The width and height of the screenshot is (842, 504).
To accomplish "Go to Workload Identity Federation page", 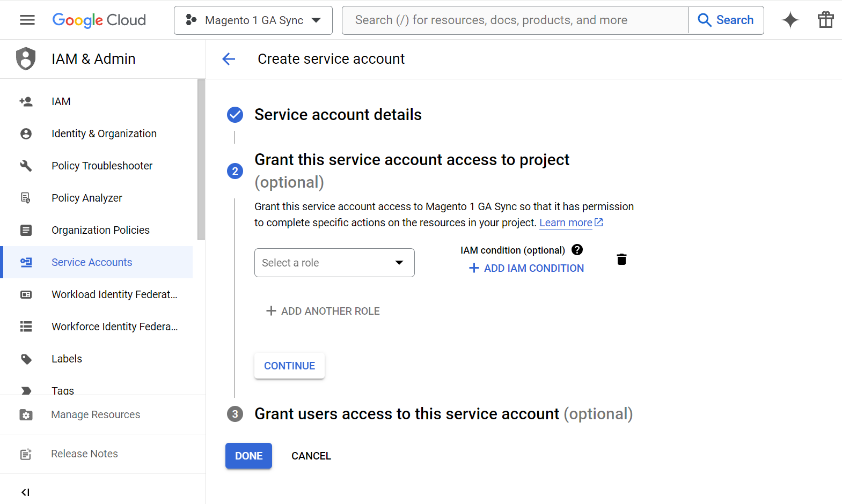I will click(114, 294).
